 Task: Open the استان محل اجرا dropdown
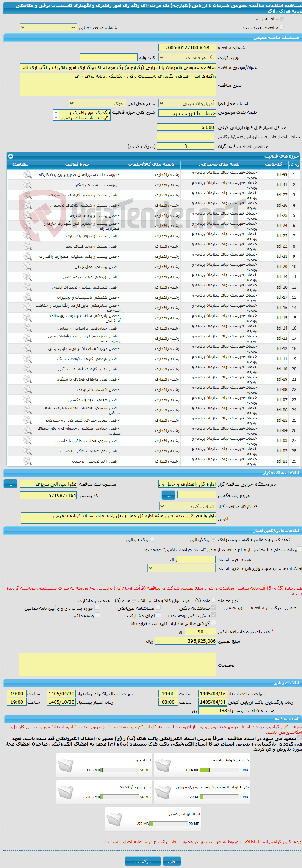(x=187, y=103)
